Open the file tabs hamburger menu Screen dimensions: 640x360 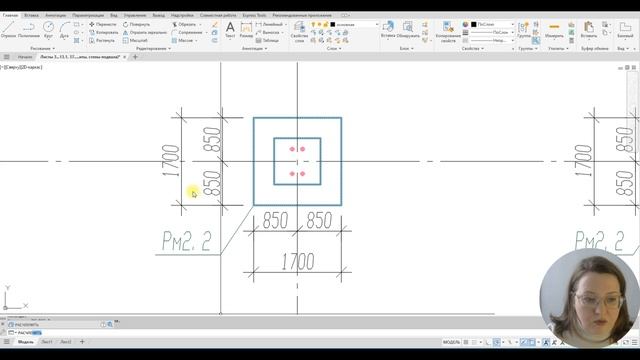7,57
